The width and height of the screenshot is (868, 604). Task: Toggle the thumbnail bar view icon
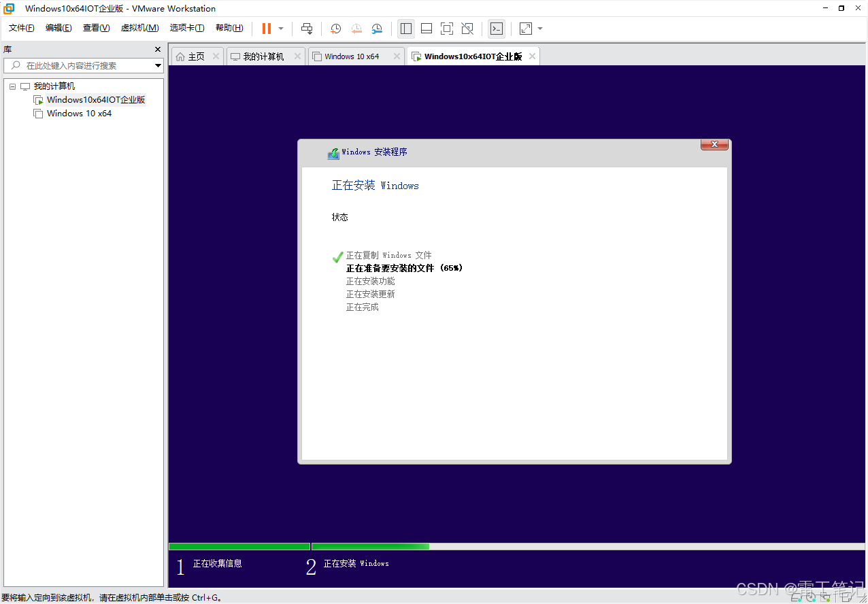point(427,29)
